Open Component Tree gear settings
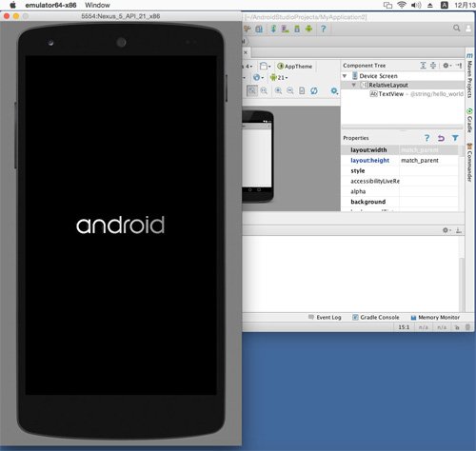This screenshot has height=451, width=476. pyautogui.click(x=446, y=66)
